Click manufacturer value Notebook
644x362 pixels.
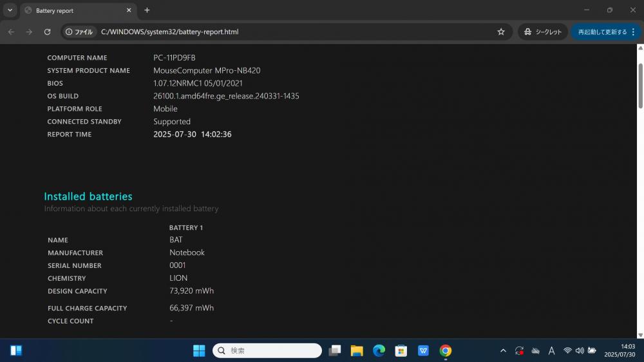(187, 252)
